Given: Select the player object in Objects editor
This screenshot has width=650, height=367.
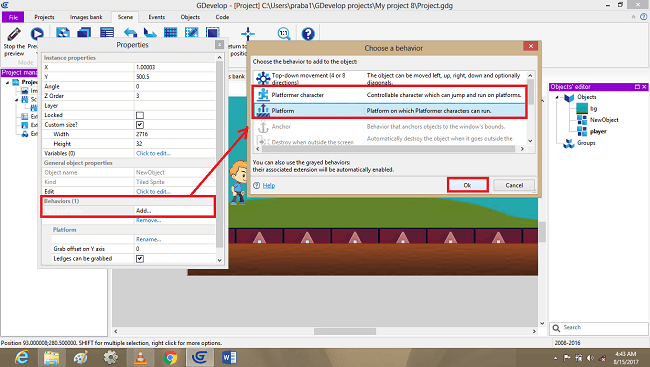Looking at the screenshot, I should 598,131.
